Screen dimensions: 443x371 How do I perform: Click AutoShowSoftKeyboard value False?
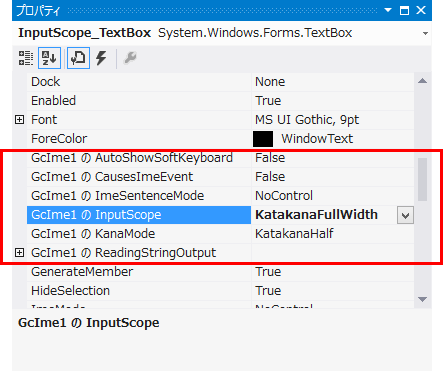click(270, 158)
